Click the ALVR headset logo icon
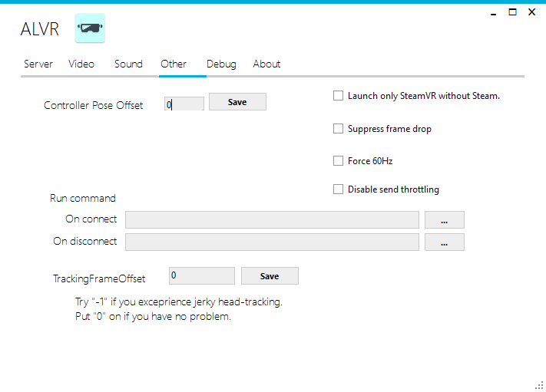546x392 pixels. pos(90,28)
